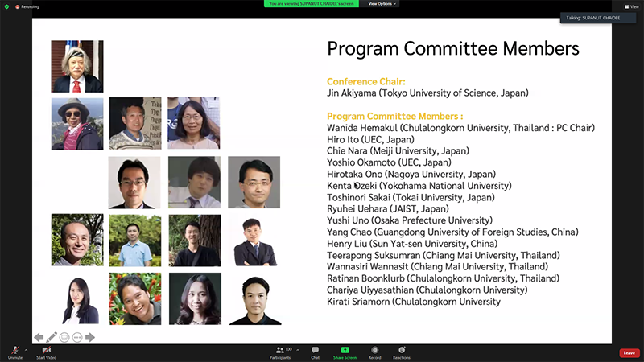The width and height of the screenshot is (644, 362).
Task: Click the 'Yushi Uno (Osaka Prefecture University)' line
Action: (x=410, y=220)
